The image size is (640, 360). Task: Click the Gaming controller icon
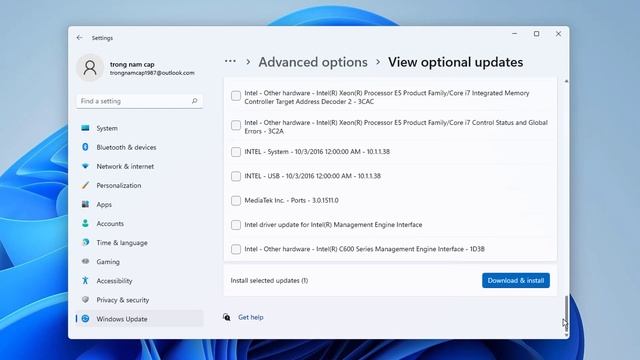[85, 261]
